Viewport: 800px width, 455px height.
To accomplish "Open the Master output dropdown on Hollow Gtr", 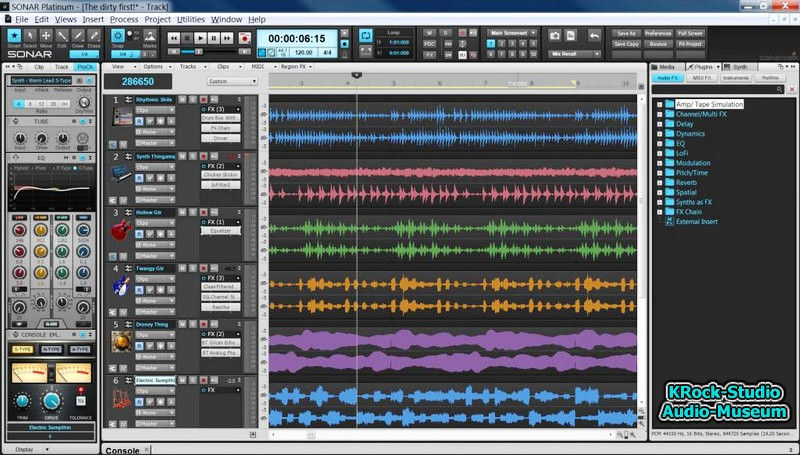I will click(x=155, y=256).
